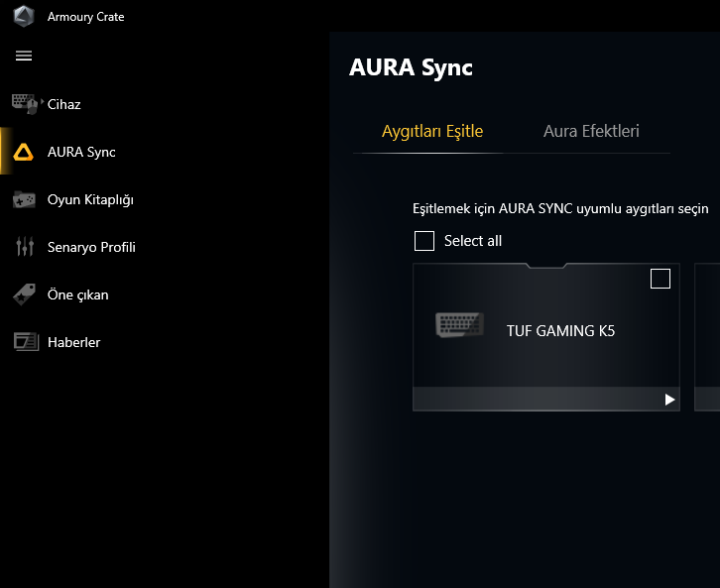The height and width of the screenshot is (588, 720).
Task: Expand TUF GAMING K5 card arrow
Action: [x=670, y=400]
